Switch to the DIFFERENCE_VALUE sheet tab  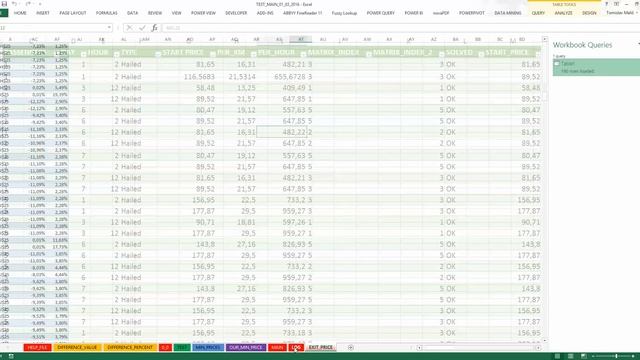[x=77, y=347]
